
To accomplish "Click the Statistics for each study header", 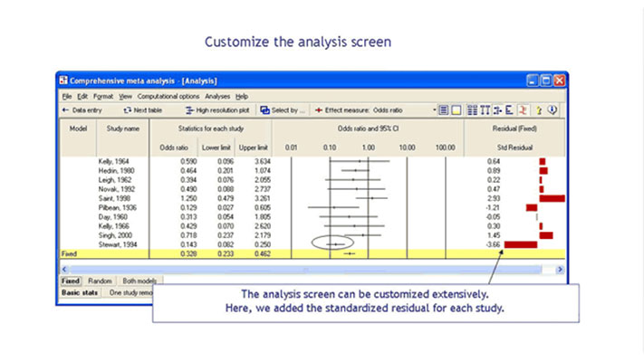I will pyautogui.click(x=211, y=129).
